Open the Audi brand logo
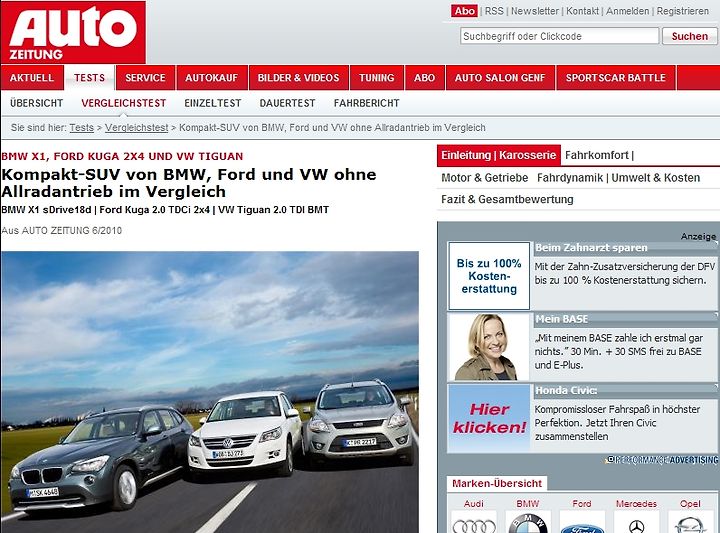This screenshot has width=720, height=533. click(x=474, y=522)
